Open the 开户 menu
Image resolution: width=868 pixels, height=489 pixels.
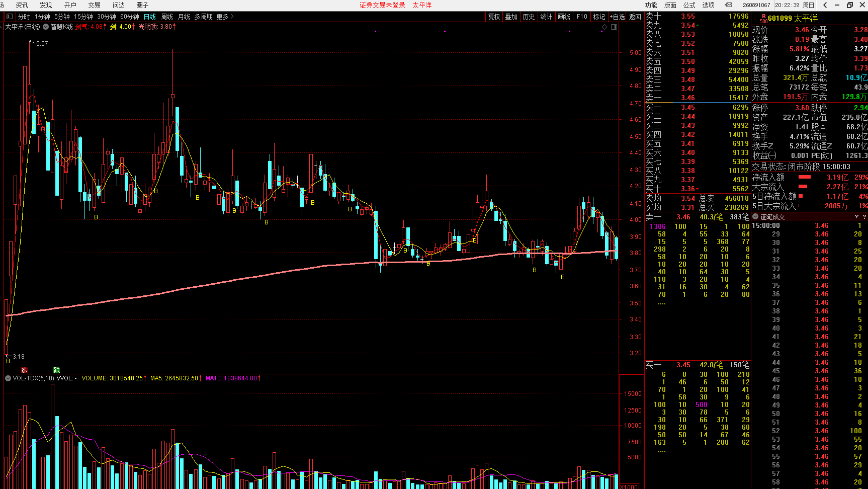point(70,5)
